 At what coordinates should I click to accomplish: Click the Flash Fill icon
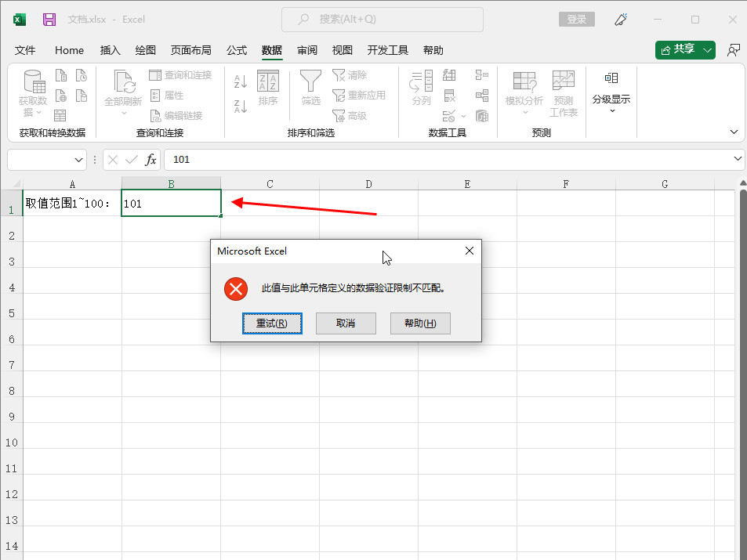[x=449, y=75]
